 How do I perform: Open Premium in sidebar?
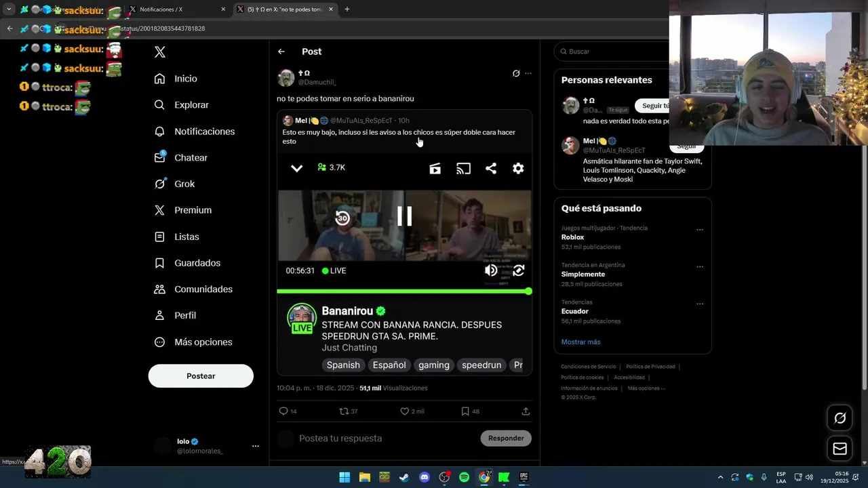coord(182,210)
